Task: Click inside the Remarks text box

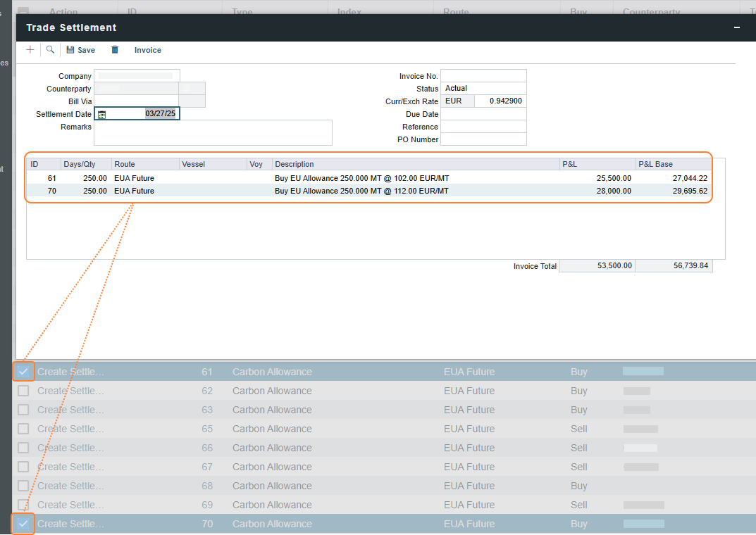Action: [x=213, y=132]
